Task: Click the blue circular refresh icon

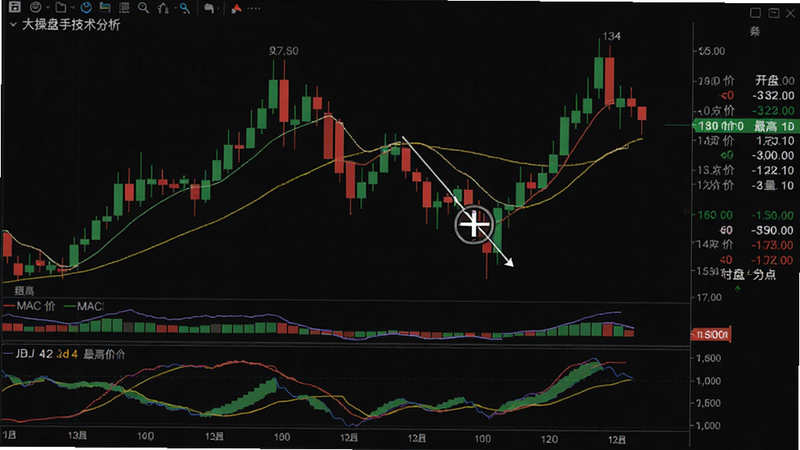Action: tap(86, 7)
